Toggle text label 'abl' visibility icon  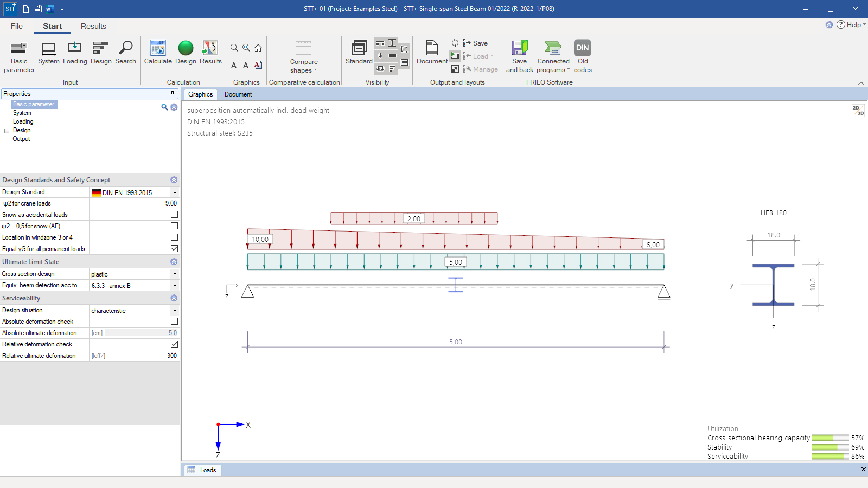pos(404,62)
